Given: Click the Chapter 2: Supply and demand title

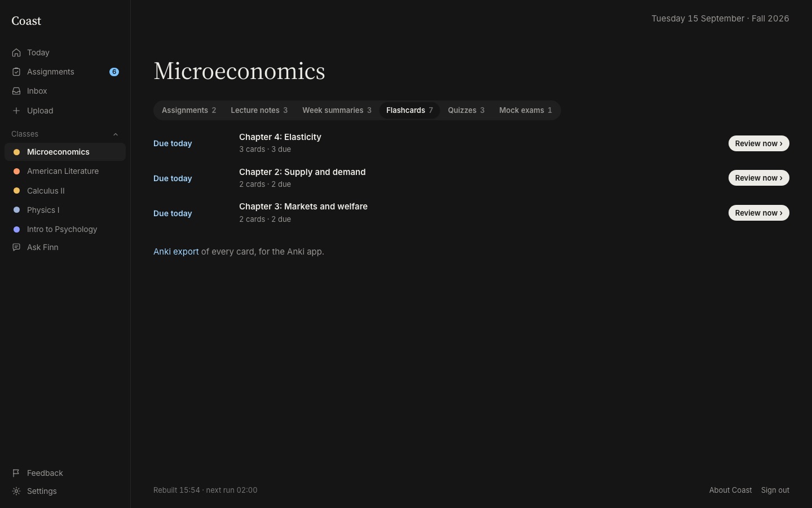Looking at the screenshot, I should coord(302,172).
